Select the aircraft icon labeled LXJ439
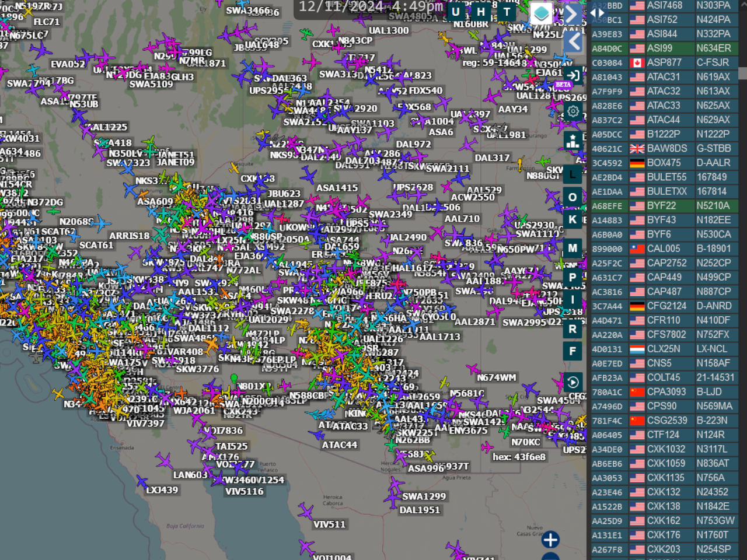Screen dimensions: 747x560 (x=142, y=482)
